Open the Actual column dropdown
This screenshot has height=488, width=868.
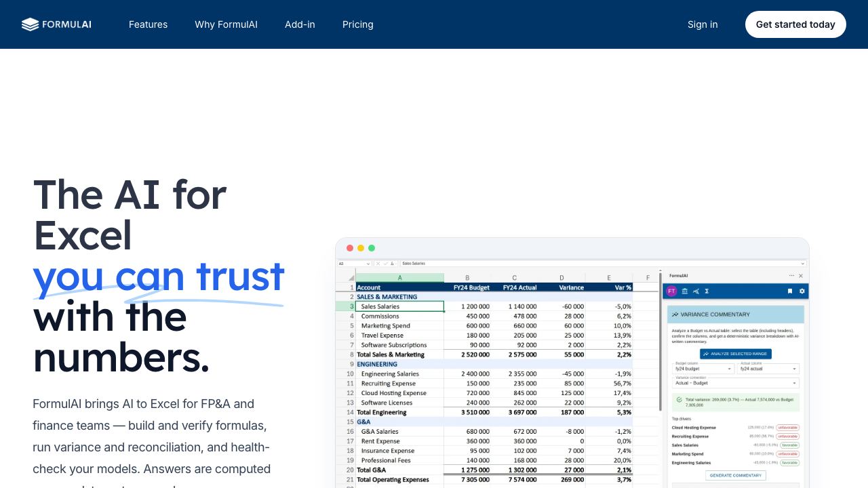click(769, 369)
